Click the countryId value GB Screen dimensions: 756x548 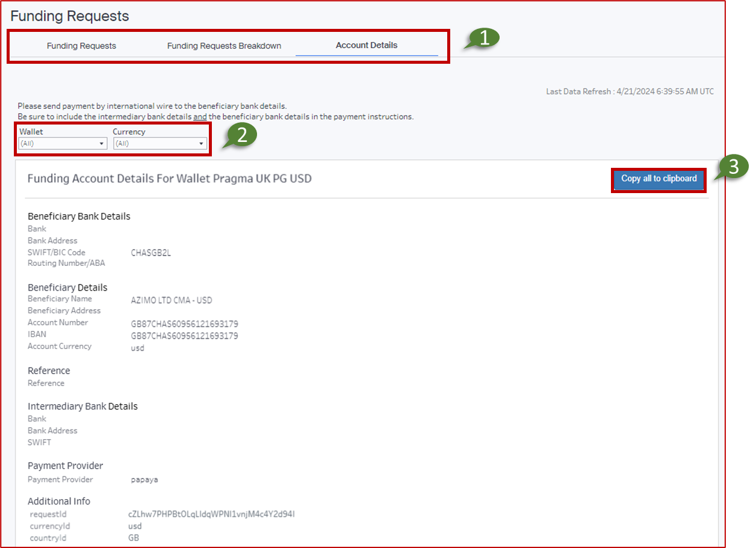click(134, 538)
